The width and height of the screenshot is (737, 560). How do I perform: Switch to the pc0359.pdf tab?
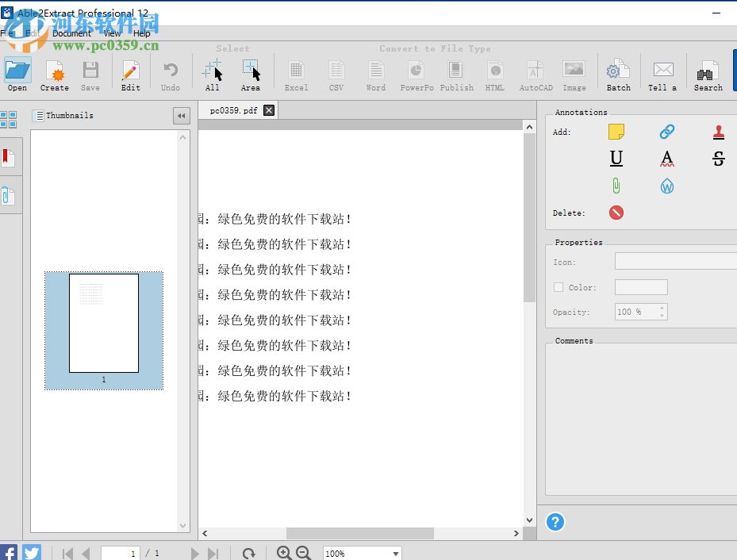[x=233, y=110]
